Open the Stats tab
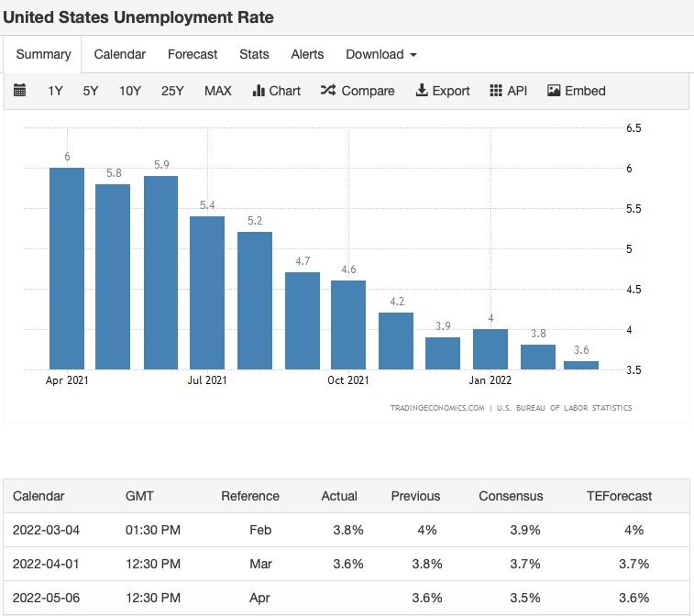This screenshot has height=616, width=694. (254, 54)
